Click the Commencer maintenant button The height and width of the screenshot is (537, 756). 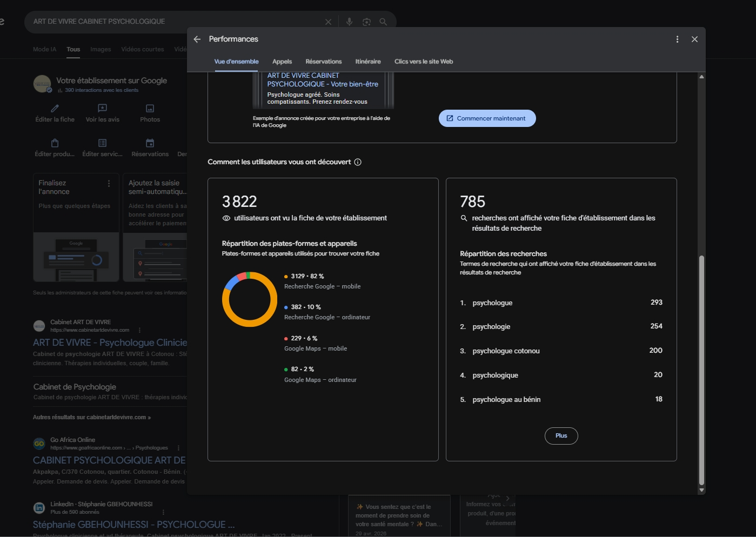[x=487, y=118]
